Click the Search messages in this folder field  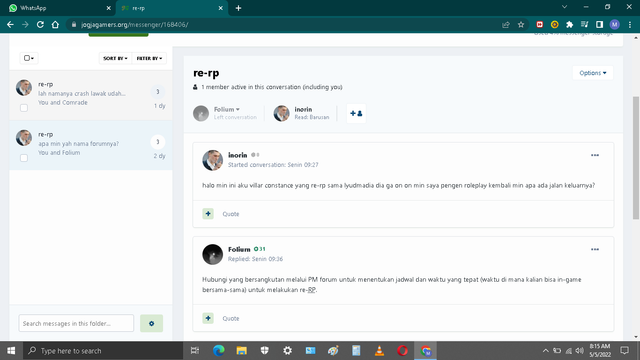coord(76,323)
